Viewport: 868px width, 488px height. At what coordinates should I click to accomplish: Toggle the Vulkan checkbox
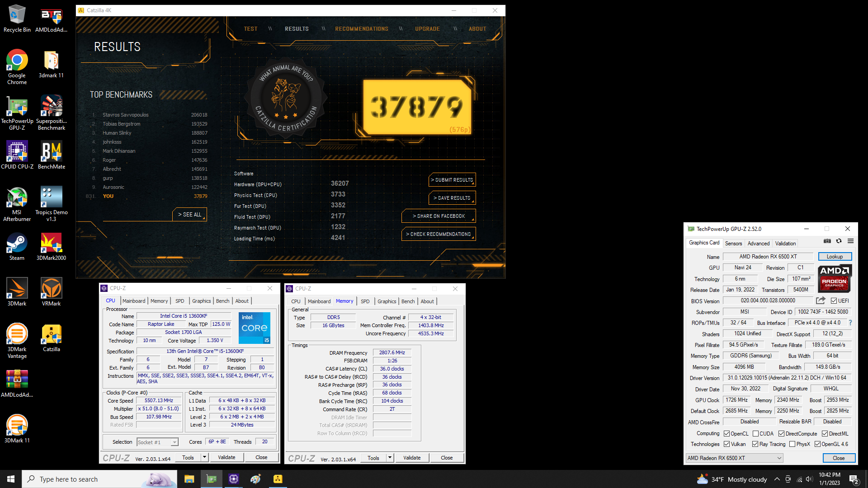click(x=726, y=444)
